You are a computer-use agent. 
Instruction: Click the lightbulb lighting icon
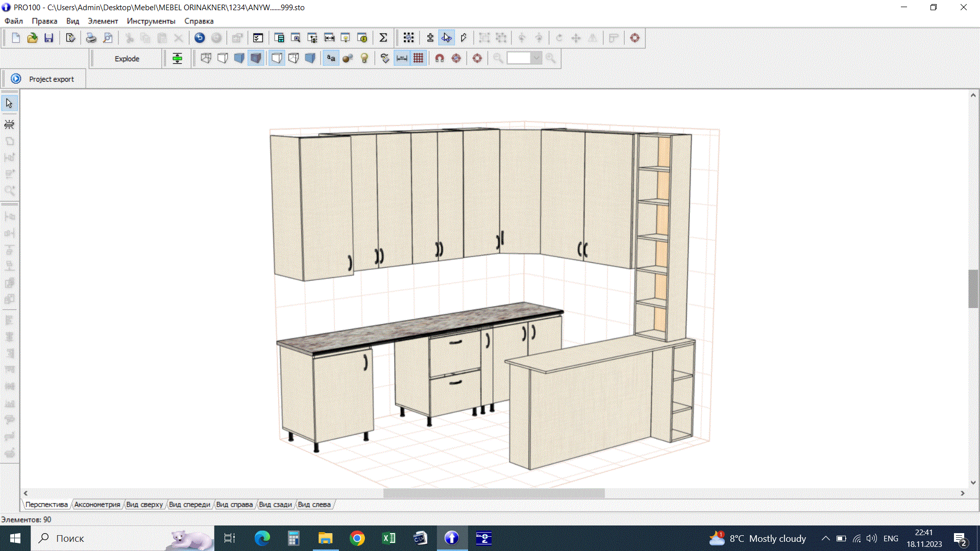[364, 58]
